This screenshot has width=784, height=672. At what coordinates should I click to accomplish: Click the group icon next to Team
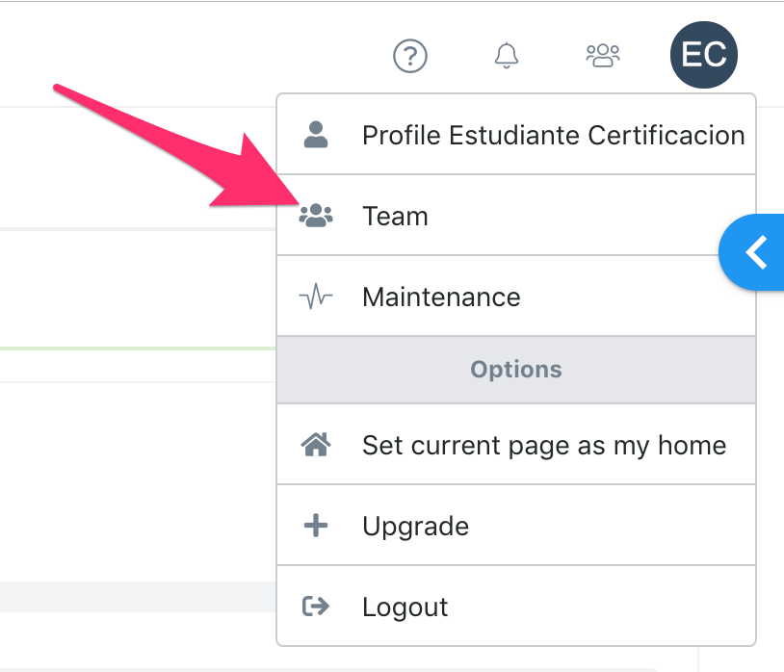pos(316,216)
